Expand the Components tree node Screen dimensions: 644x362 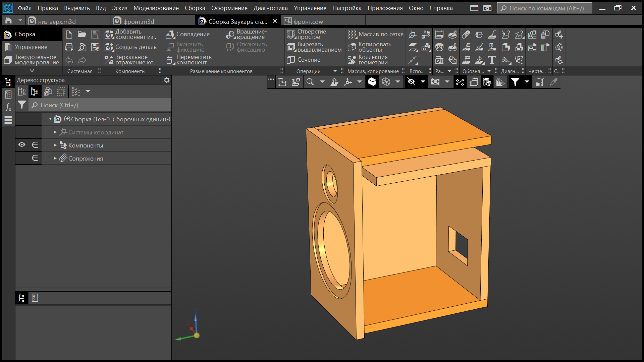pyautogui.click(x=55, y=145)
